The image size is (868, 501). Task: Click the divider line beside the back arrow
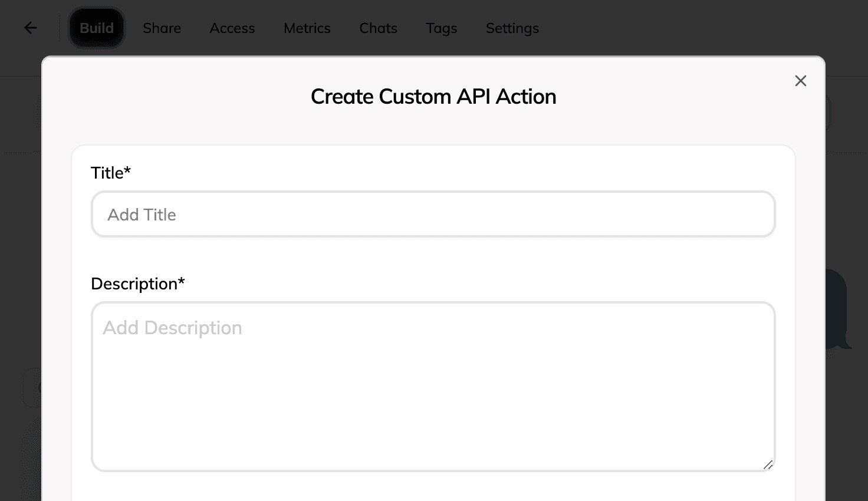click(60, 28)
